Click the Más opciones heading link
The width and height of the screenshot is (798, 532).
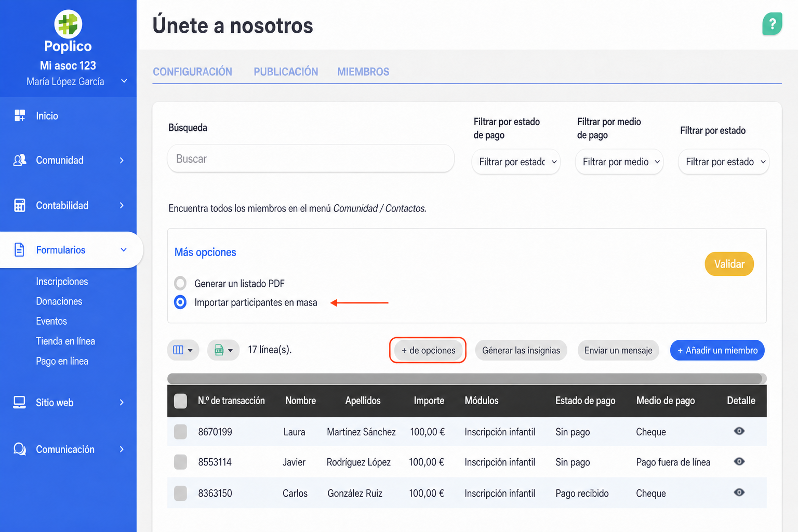[x=205, y=252]
